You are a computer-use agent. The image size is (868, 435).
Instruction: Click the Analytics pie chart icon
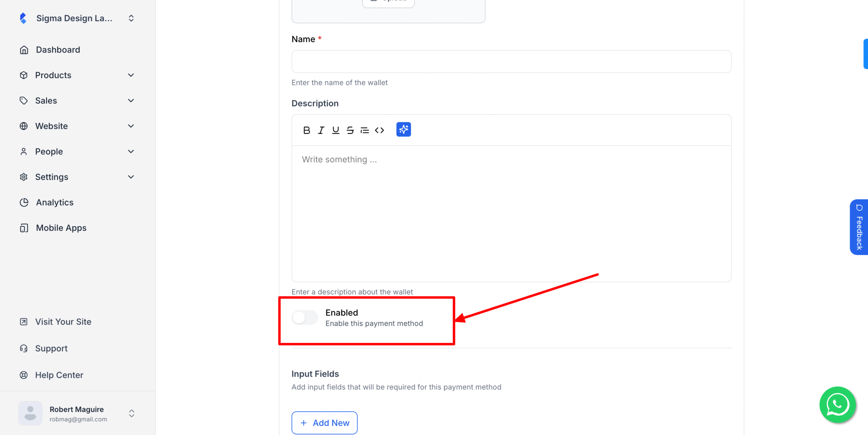click(24, 202)
